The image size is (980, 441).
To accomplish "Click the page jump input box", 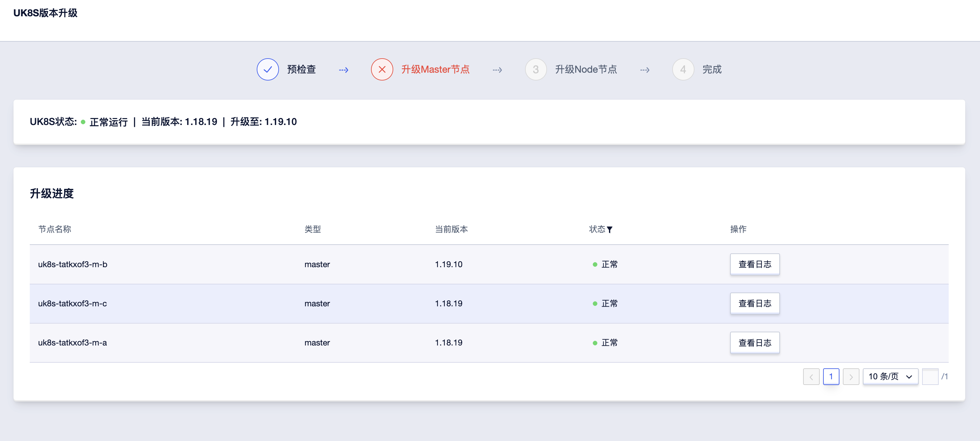I will coord(930,377).
